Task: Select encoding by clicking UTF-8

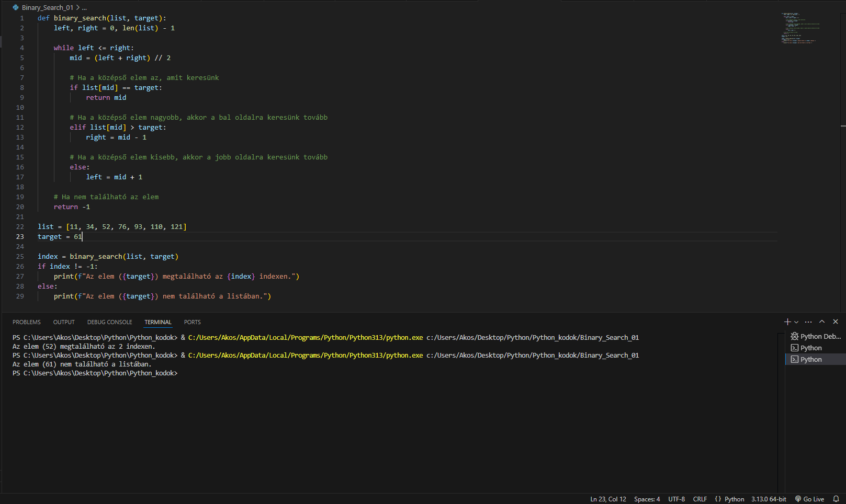Action: [676, 499]
